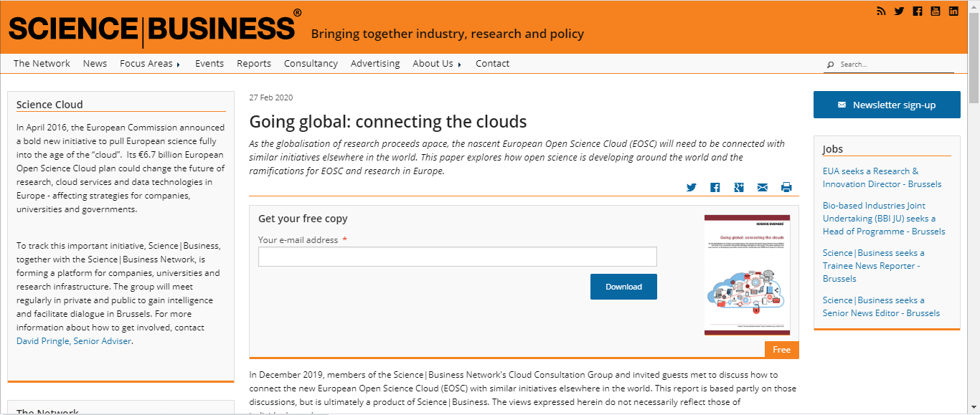Click the report cover thumbnail image
This screenshot has width=980, height=415.
tap(747, 275)
